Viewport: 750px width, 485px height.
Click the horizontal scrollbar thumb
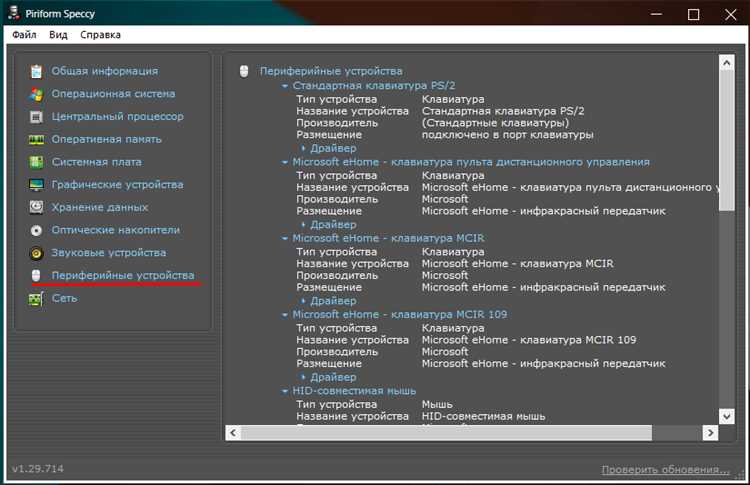pyautogui.click(x=446, y=433)
